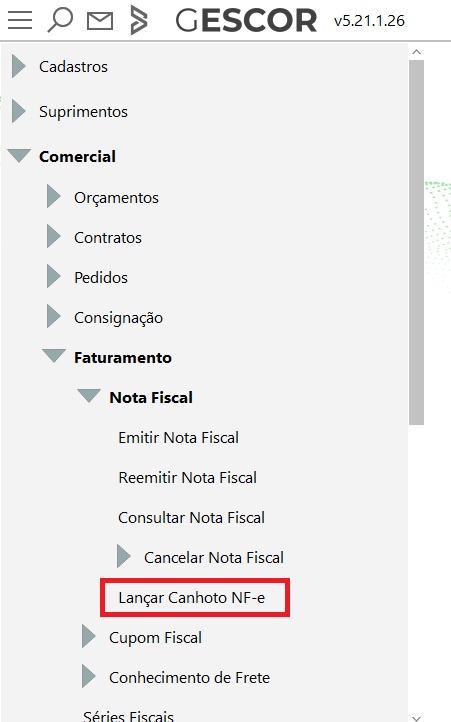Viewport: 451px width, 722px height.
Task: Click the magnifying glass search icon
Action: pyautogui.click(x=60, y=20)
